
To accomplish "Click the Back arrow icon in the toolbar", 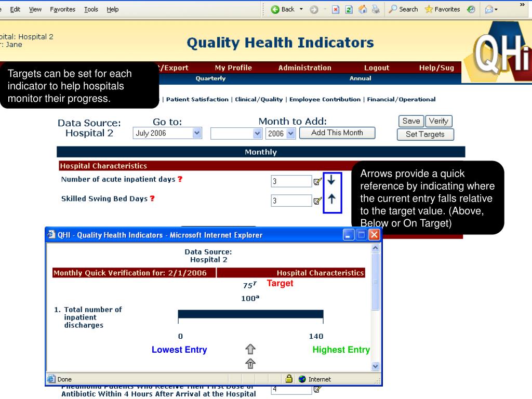I will 275,9.
